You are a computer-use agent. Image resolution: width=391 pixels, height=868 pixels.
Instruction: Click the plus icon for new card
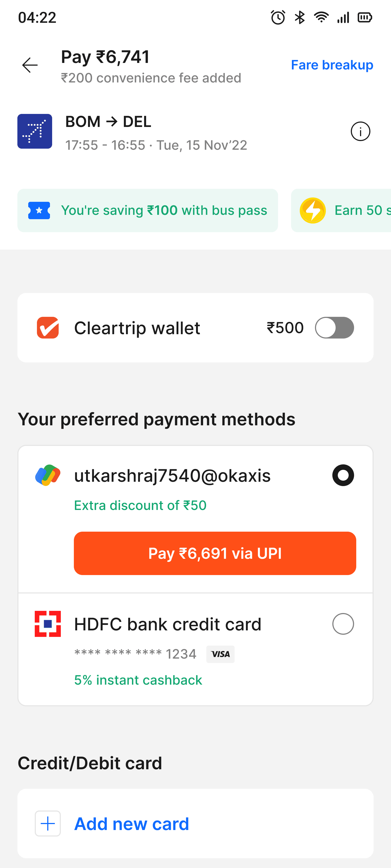coord(48,824)
